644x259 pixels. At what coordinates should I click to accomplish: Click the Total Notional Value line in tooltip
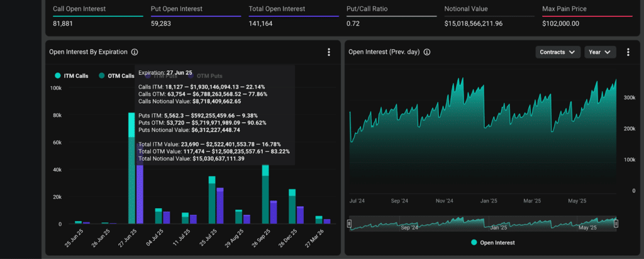(191, 158)
